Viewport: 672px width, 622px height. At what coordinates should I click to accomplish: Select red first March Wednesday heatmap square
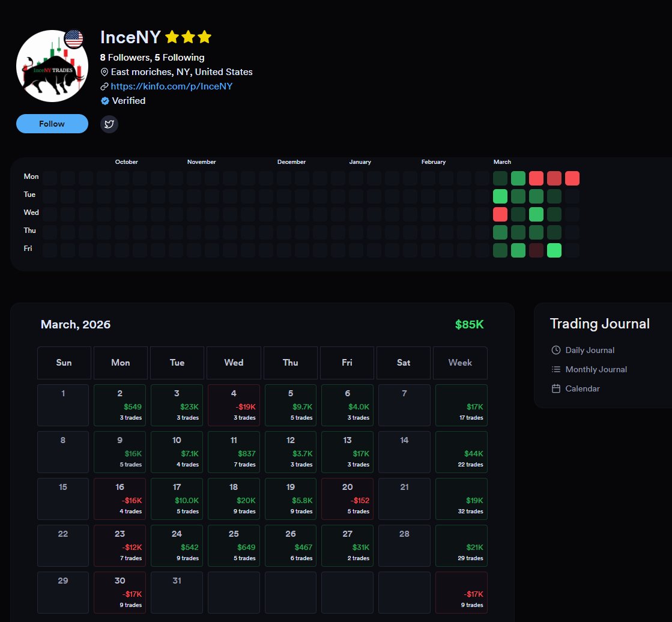pos(500,214)
